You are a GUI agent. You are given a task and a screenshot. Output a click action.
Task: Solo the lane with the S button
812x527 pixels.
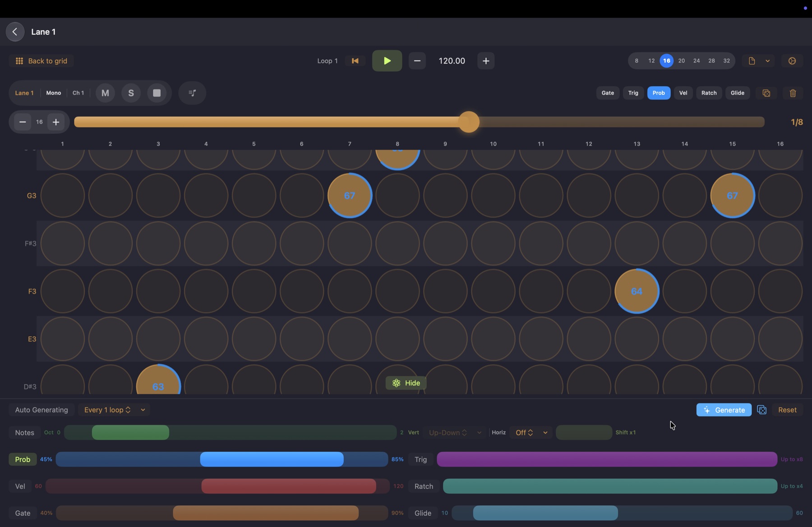(131, 93)
